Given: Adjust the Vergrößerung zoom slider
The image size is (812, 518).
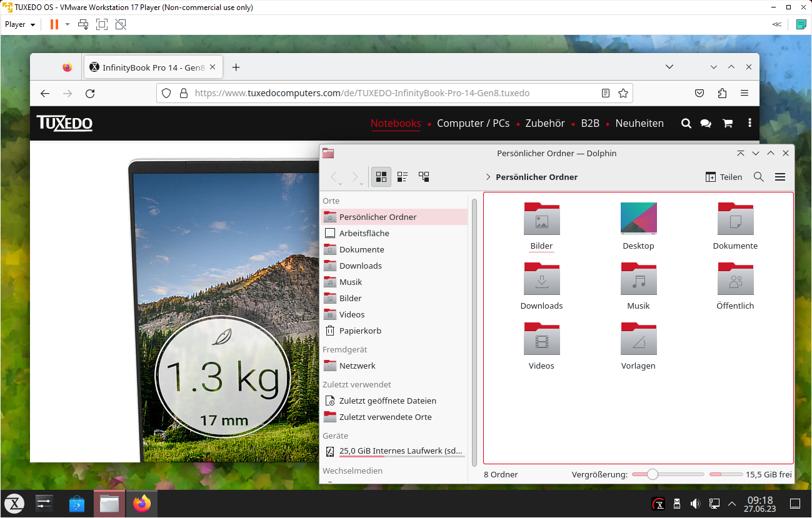Looking at the screenshot, I should click(x=668, y=475).
